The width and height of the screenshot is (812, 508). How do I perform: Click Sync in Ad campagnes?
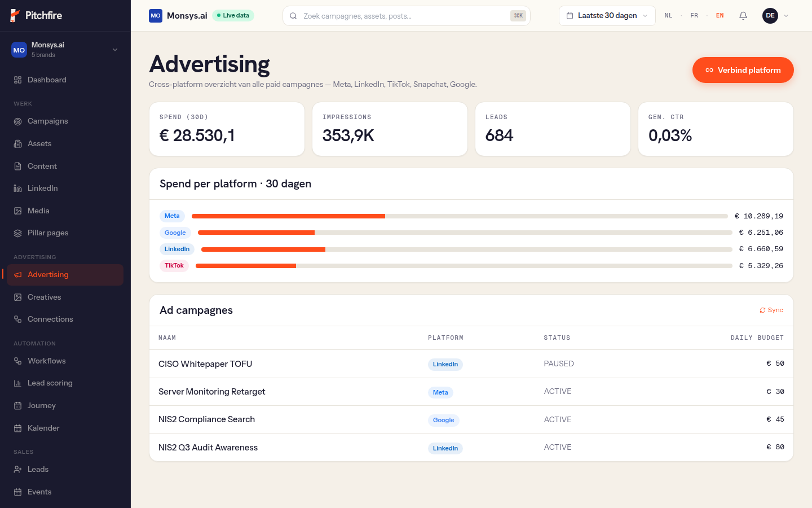(771, 310)
